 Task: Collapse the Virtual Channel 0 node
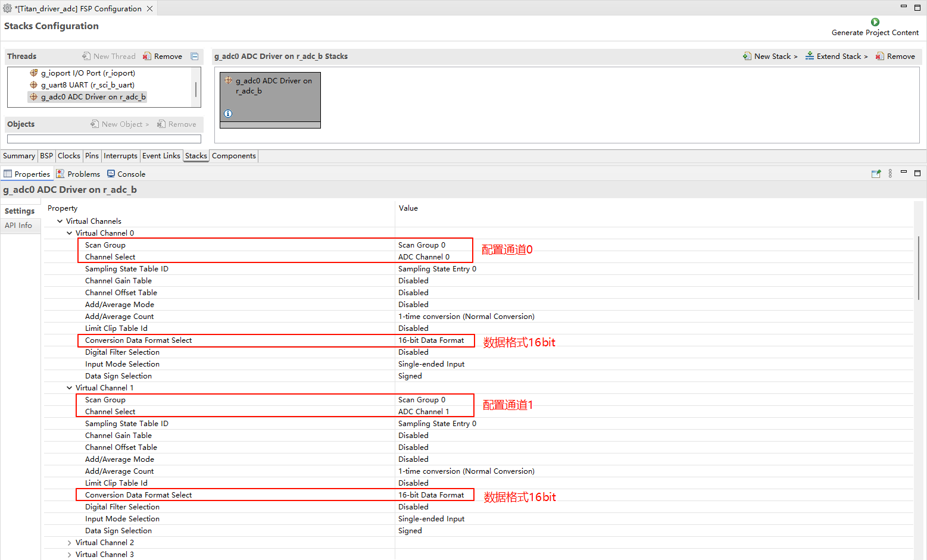(70, 233)
